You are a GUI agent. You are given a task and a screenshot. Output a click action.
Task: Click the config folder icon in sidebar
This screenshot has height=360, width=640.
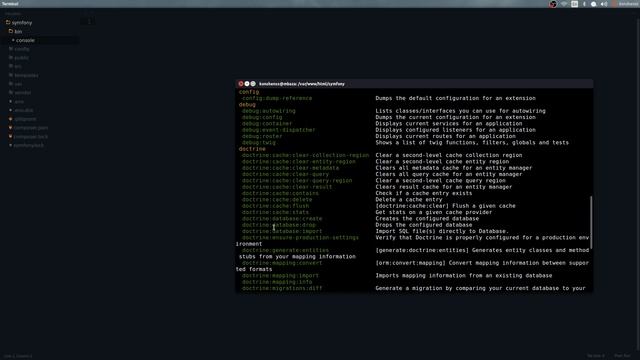(11, 49)
